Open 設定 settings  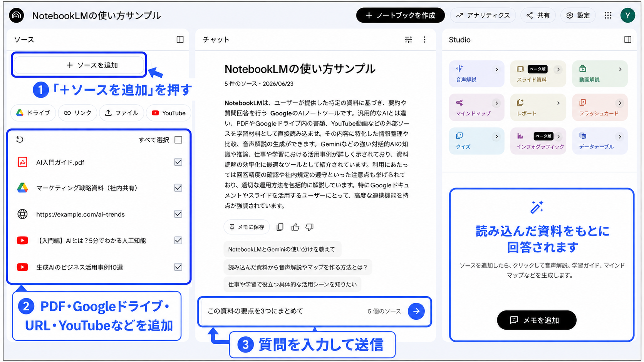coord(578,15)
